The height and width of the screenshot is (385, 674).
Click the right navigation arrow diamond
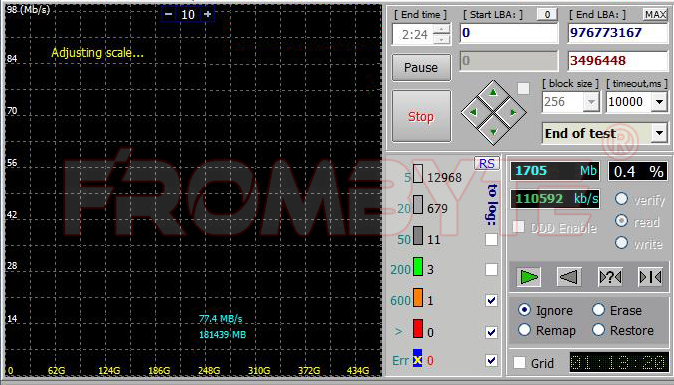[x=512, y=113]
